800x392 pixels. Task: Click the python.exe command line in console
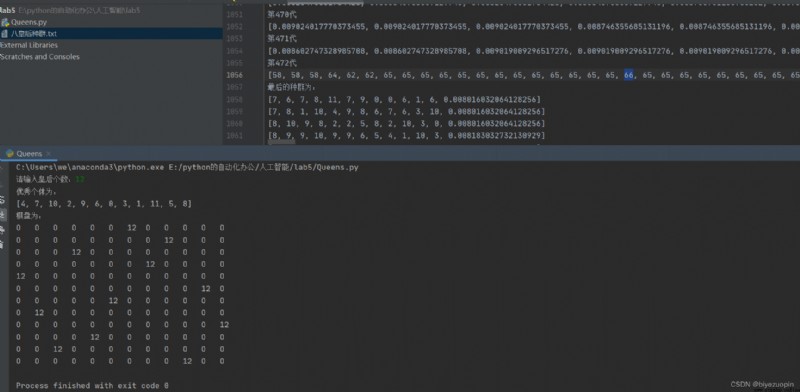tap(187, 167)
